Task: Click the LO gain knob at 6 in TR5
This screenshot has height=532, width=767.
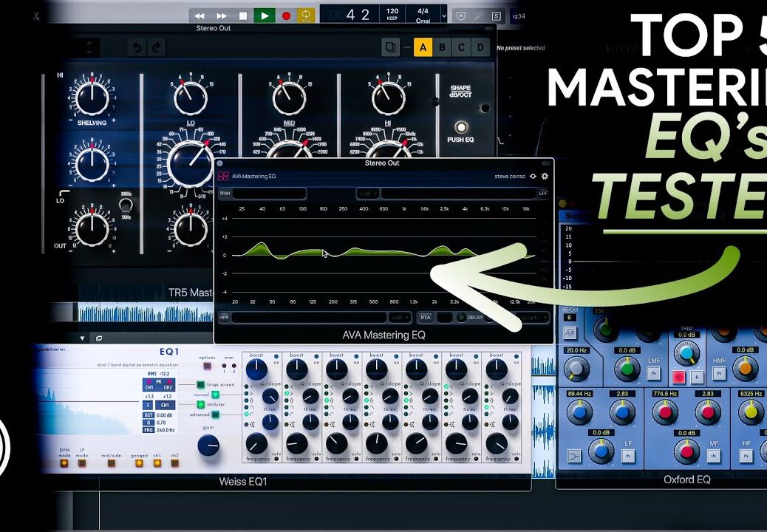Action: pyautogui.click(x=191, y=98)
